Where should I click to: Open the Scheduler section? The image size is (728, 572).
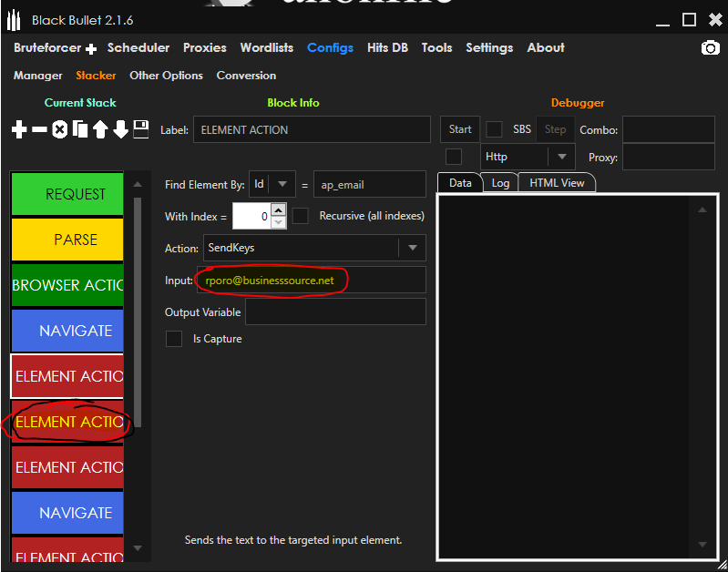(x=138, y=47)
